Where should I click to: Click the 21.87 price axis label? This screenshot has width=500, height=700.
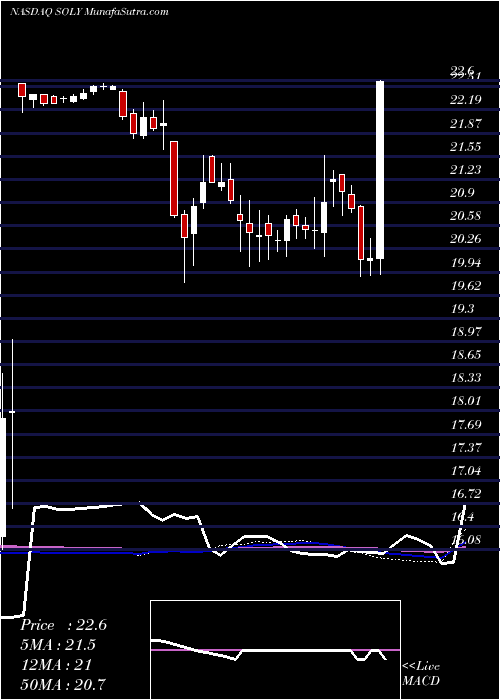pos(466,123)
